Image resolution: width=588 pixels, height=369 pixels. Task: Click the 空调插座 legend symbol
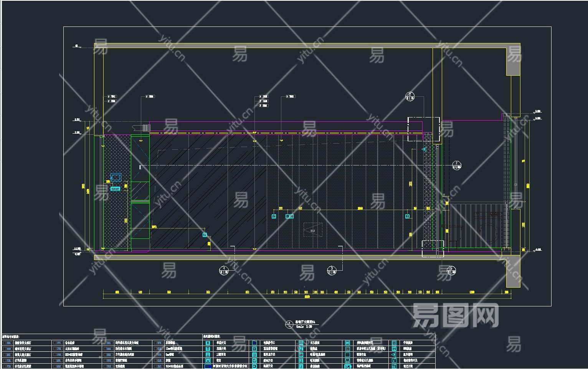click(x=394, y=343)
